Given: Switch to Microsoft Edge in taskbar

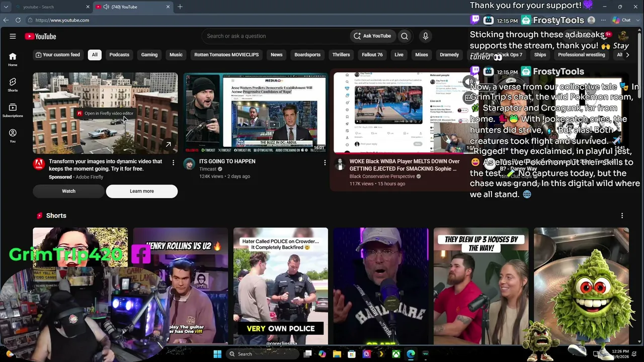Looking at the screenshot, I should pos(411,354).
